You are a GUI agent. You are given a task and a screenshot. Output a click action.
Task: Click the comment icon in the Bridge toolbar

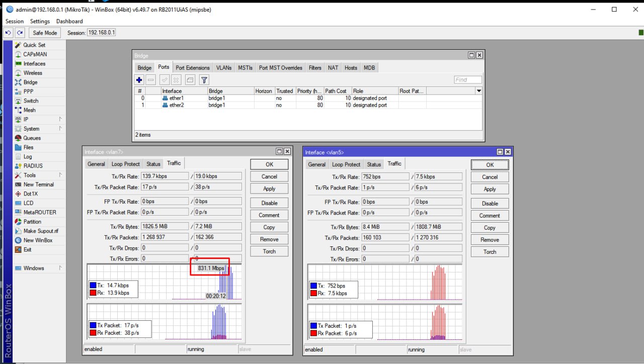pyautogui.click(x=190, y=80)
